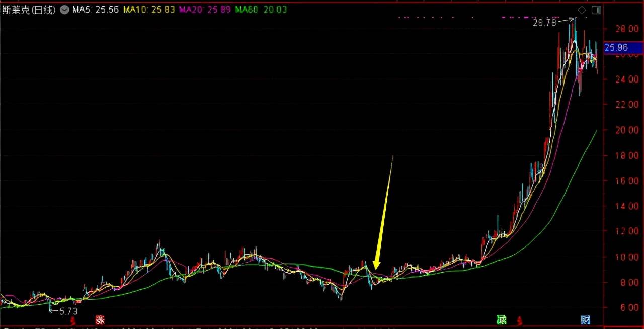Image resolution: width=644 pixels, height=329 pixels.
Task: Click the red flame marker near 深
Action: point(520,320)
